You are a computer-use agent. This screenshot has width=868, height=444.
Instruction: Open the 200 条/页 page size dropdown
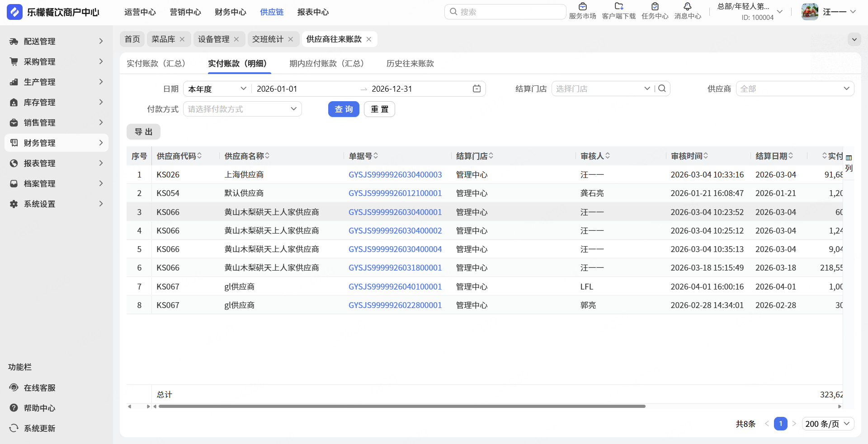point(828,424)
